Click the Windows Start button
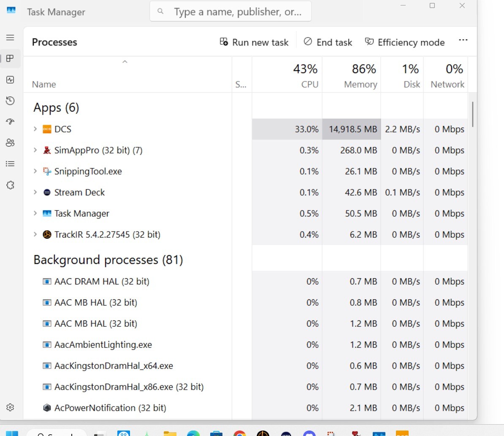504x436 pixels. [12, 433]
